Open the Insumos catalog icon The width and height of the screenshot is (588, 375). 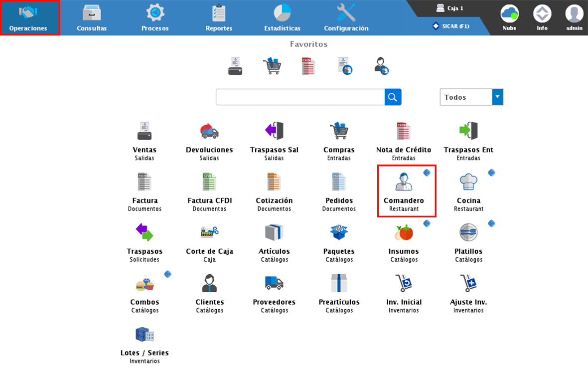click(x=404, y=233)
